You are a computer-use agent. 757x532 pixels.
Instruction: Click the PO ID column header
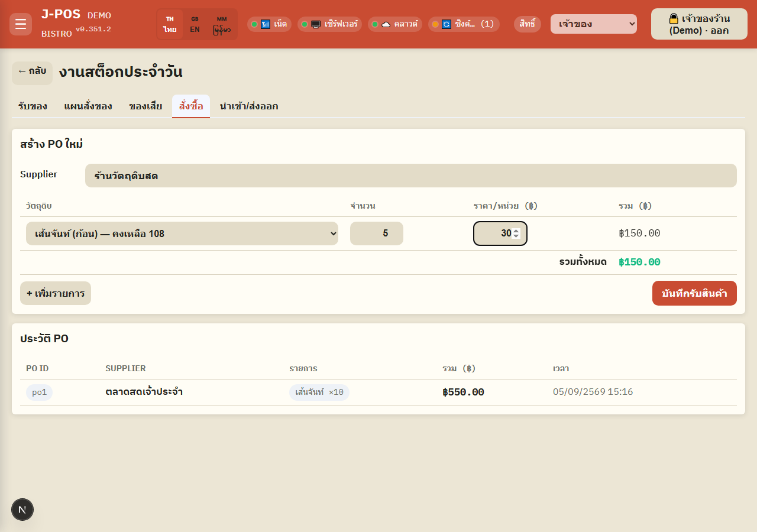[37, 368]
